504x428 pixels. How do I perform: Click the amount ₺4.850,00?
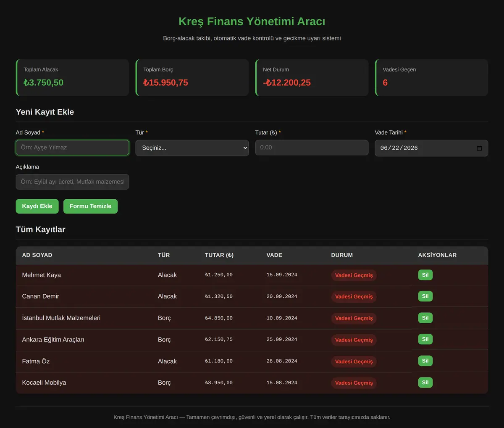(218, 318)
